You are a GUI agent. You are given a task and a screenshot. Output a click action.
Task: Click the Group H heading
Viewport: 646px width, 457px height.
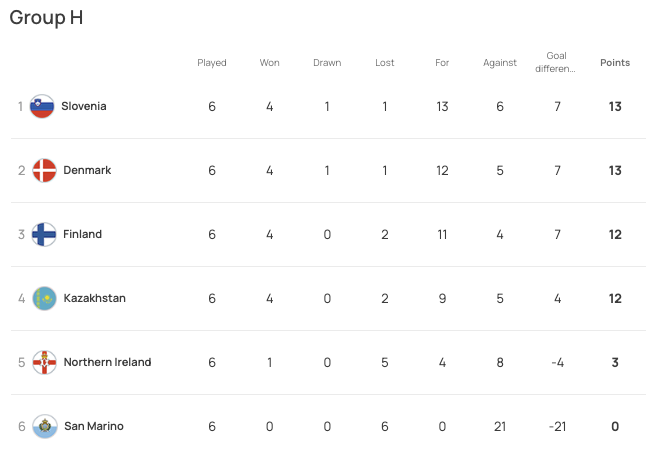point(47,18)
